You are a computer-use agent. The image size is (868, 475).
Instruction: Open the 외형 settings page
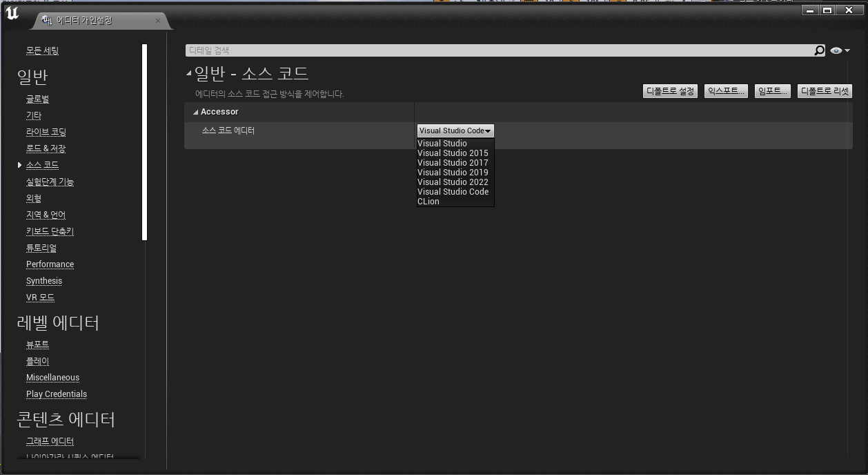tap(34, 198)
